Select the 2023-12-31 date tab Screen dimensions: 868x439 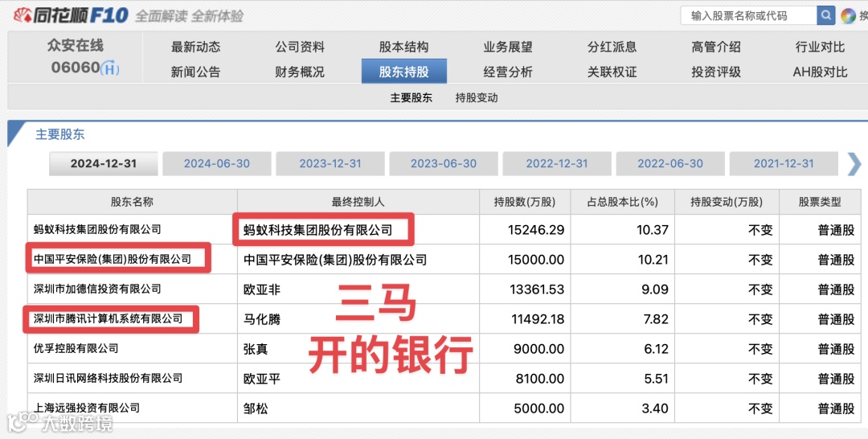(330, 164)
